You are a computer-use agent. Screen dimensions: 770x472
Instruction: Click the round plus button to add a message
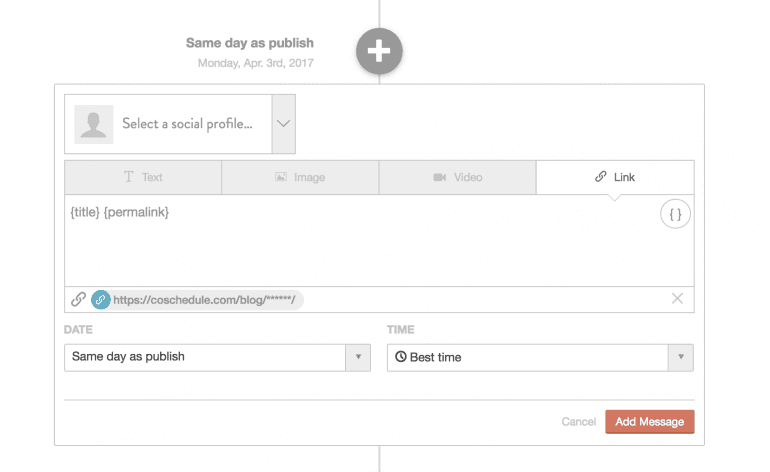[379, 51]
